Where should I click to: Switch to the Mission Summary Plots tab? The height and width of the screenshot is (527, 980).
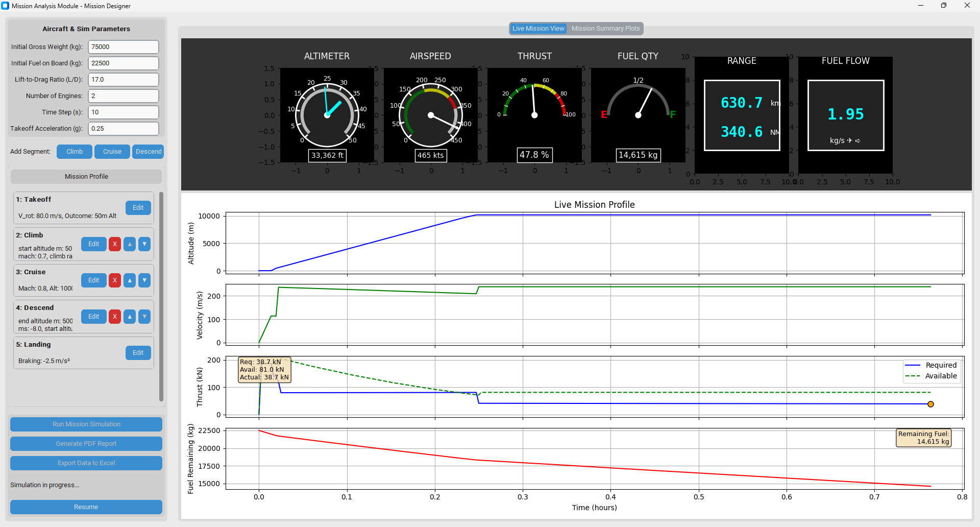tap(605, 28)
